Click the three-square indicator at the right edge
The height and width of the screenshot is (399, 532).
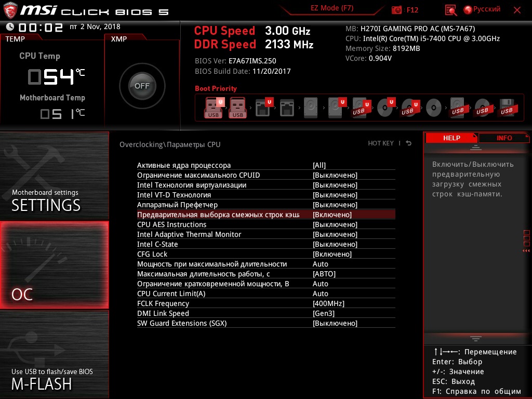pyautogui.click(x=527, y=238)
